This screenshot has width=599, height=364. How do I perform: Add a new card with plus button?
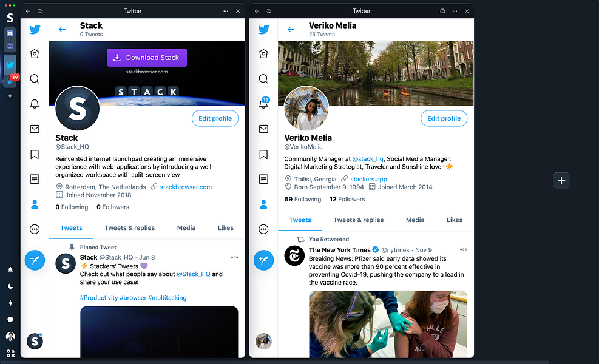coord(561,180)
